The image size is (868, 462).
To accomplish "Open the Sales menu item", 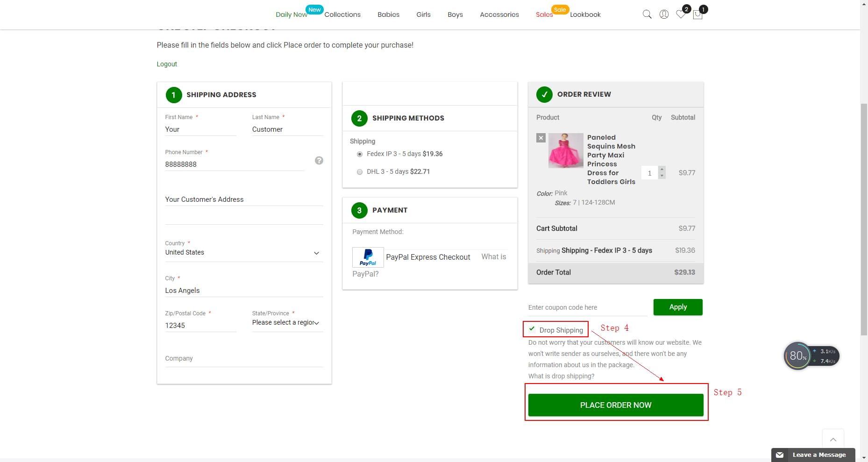I will [x=543, y=14].
